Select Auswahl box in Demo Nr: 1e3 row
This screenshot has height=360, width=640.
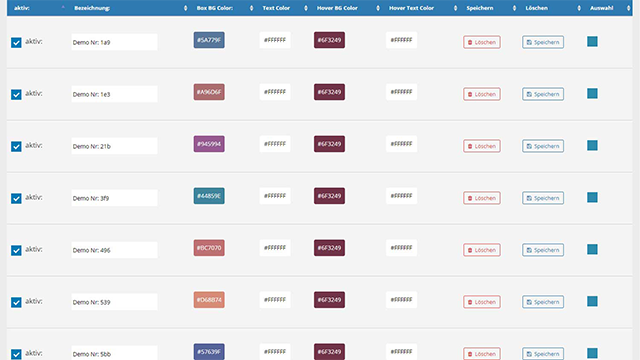[x=592, y=93]
